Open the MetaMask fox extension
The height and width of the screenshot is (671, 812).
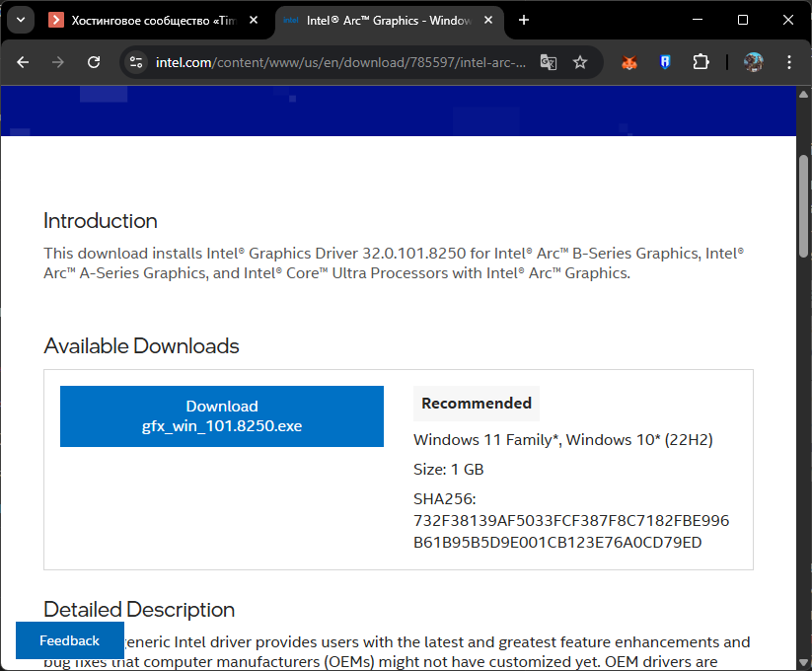pos(629,61)
